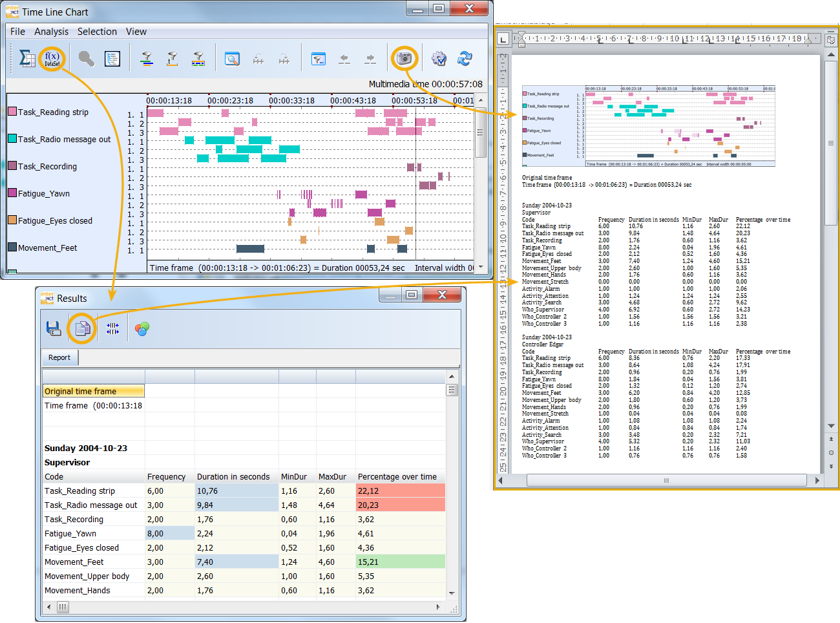Open the settings gear with checkmark icon

[439, 59]
